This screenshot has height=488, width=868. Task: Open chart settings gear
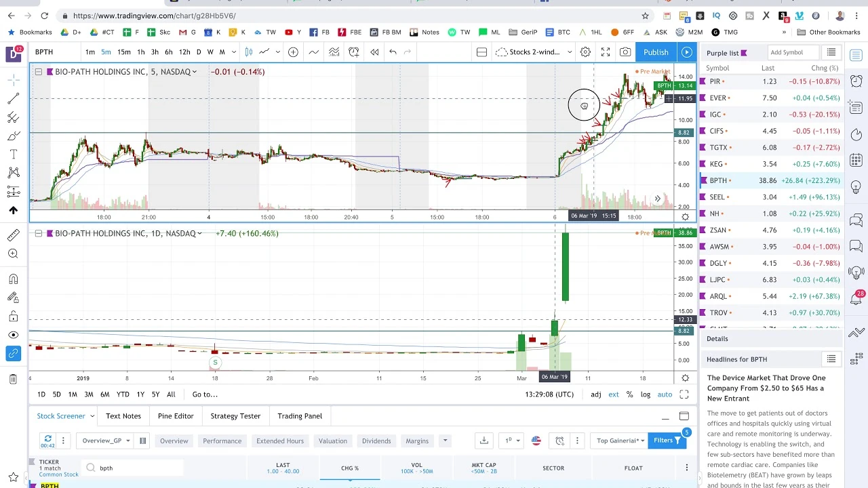point(585,52)
